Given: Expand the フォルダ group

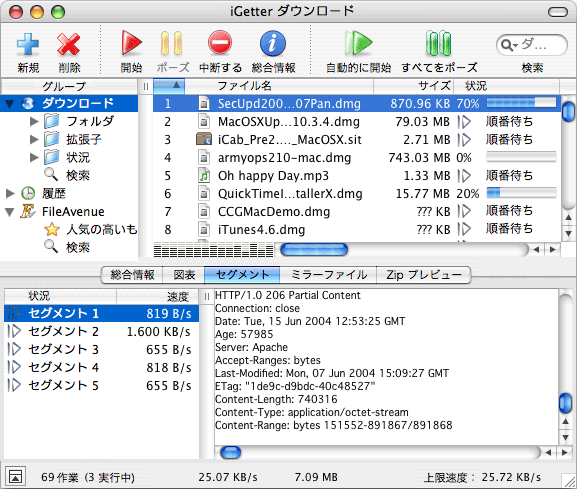Looking at the screenshot, I should (34, 121).
